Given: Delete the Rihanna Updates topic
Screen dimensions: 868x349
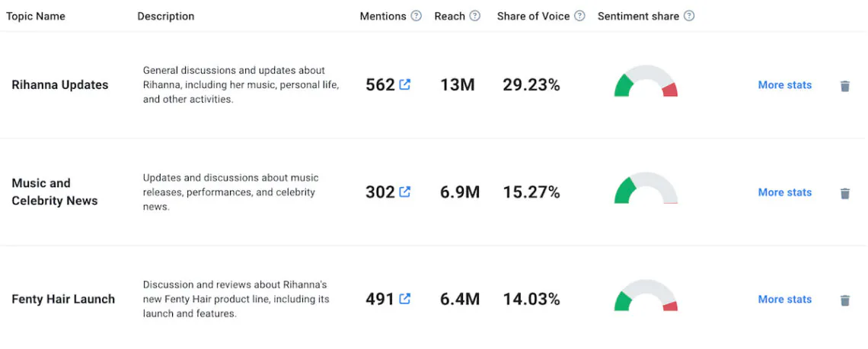Looking at the screenshot, I should pyautogui.click(x=844, y=86).
